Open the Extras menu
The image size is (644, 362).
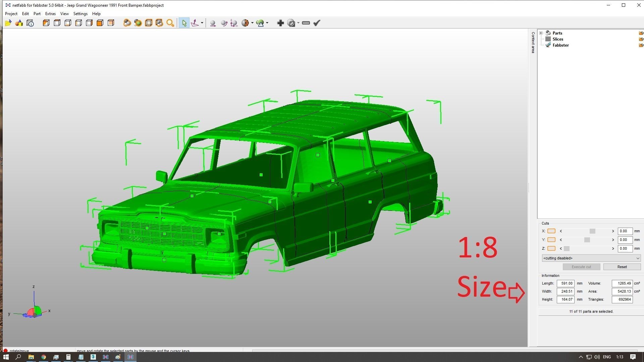(50, 14)
